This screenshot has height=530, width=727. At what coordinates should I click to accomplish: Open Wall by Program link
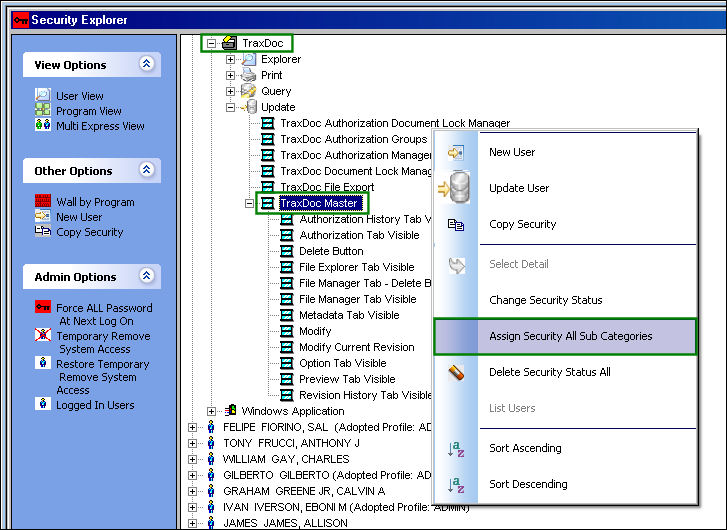(x=95, y=202)
